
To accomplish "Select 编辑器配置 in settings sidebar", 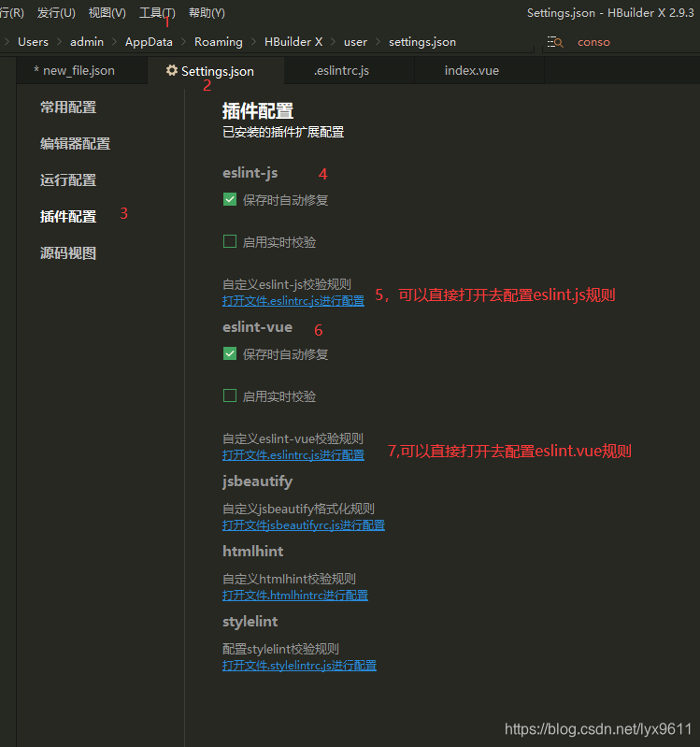I will pos(76,143).
